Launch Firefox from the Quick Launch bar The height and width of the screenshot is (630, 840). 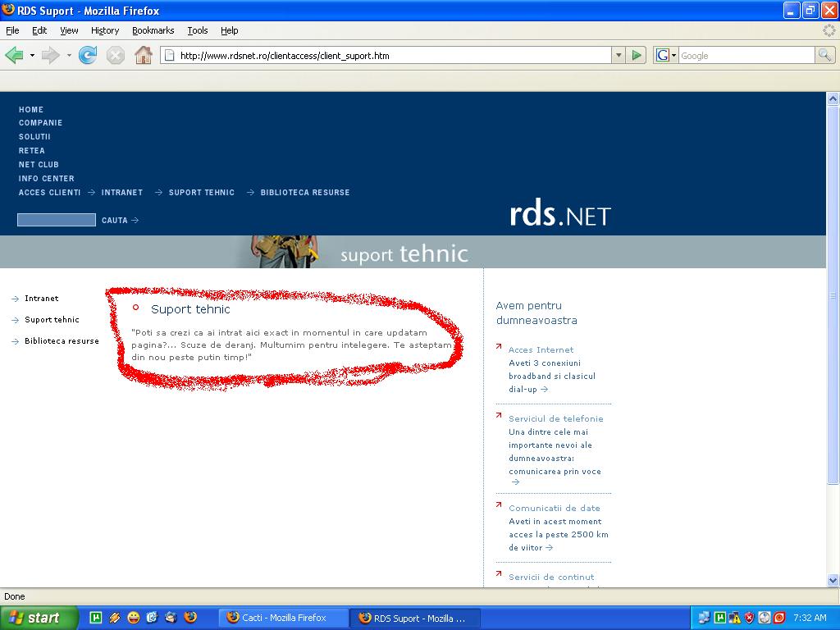[190, 618]
